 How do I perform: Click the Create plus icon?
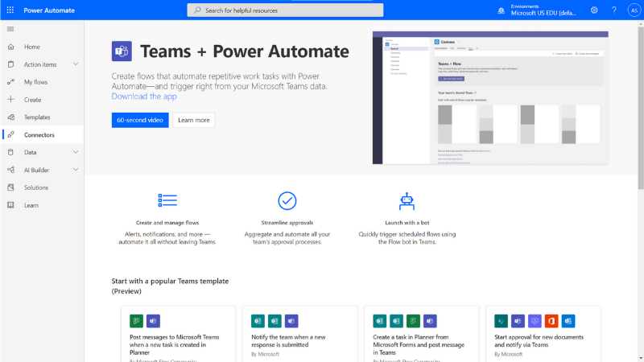coord(11,99)
